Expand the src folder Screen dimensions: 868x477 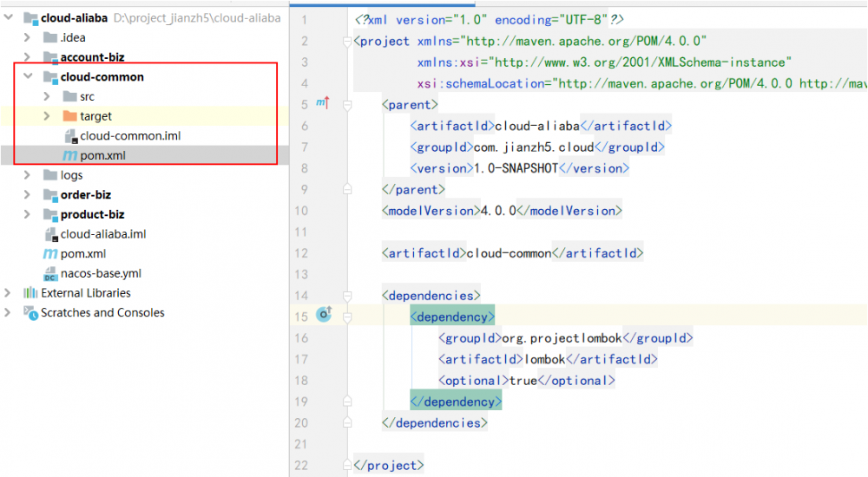pyautogui.click(x=47, y=97)
